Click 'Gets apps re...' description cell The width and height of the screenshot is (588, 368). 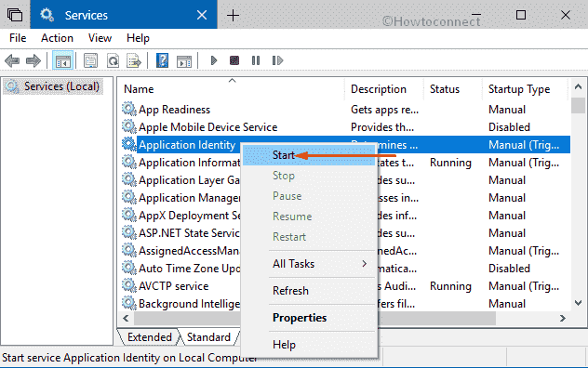pos(384,110)
